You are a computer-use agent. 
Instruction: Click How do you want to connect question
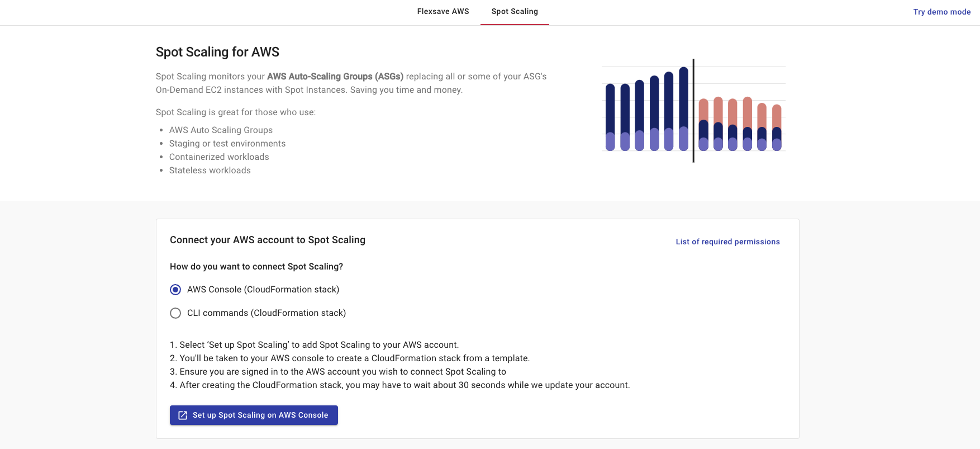[256, 267]
